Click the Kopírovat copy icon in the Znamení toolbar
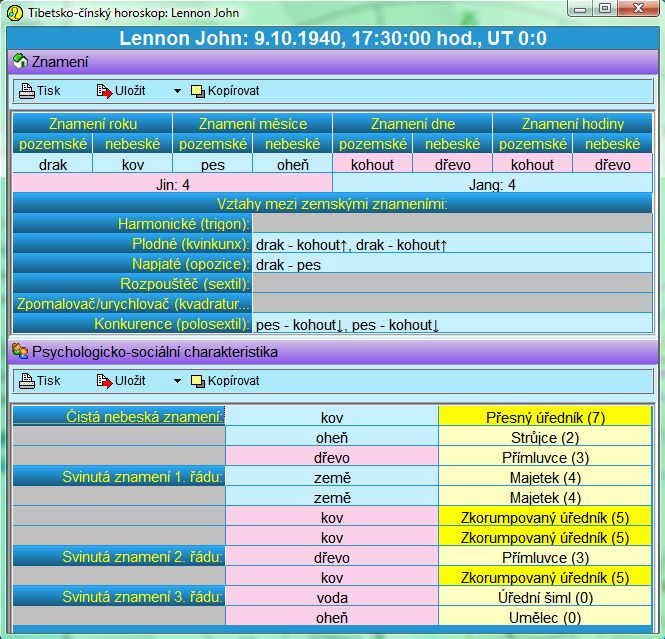Image resolution: width=665 pixels, height=639 pixels. pos(198,91)
